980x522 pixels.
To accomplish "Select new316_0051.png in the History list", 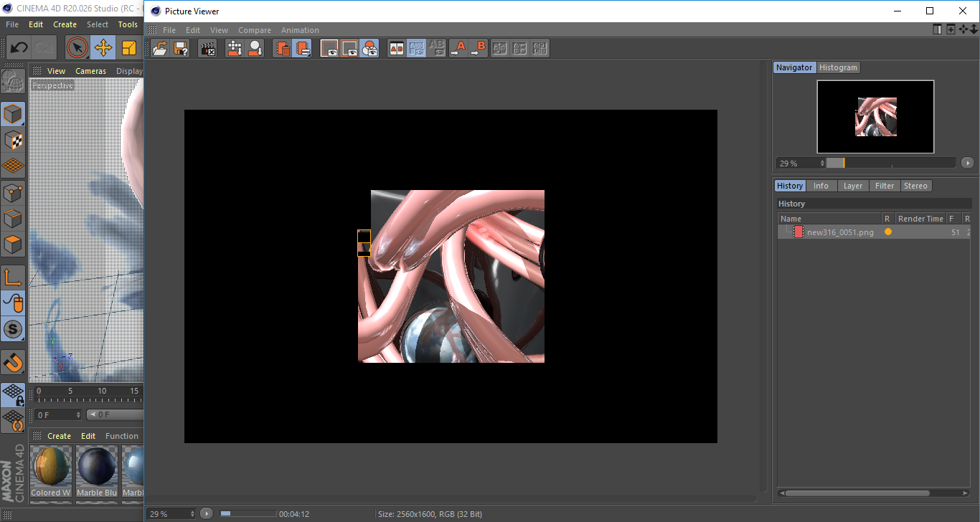I will click(840, 232).
